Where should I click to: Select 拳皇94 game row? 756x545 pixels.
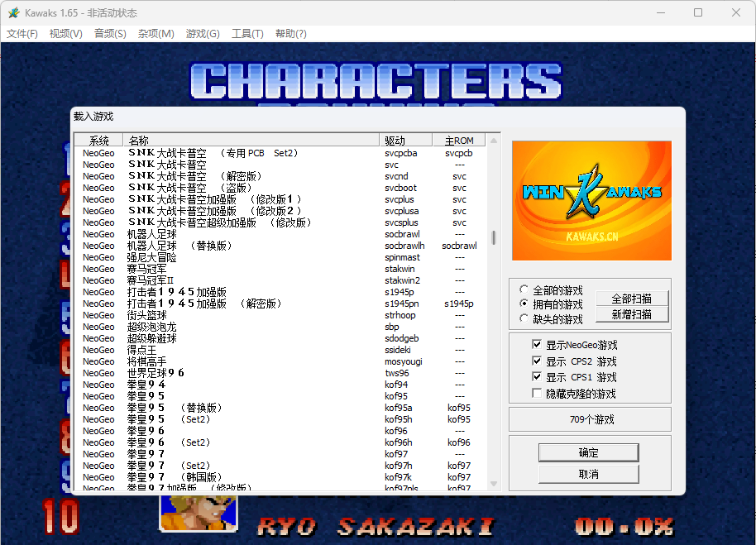click(280, 385)
